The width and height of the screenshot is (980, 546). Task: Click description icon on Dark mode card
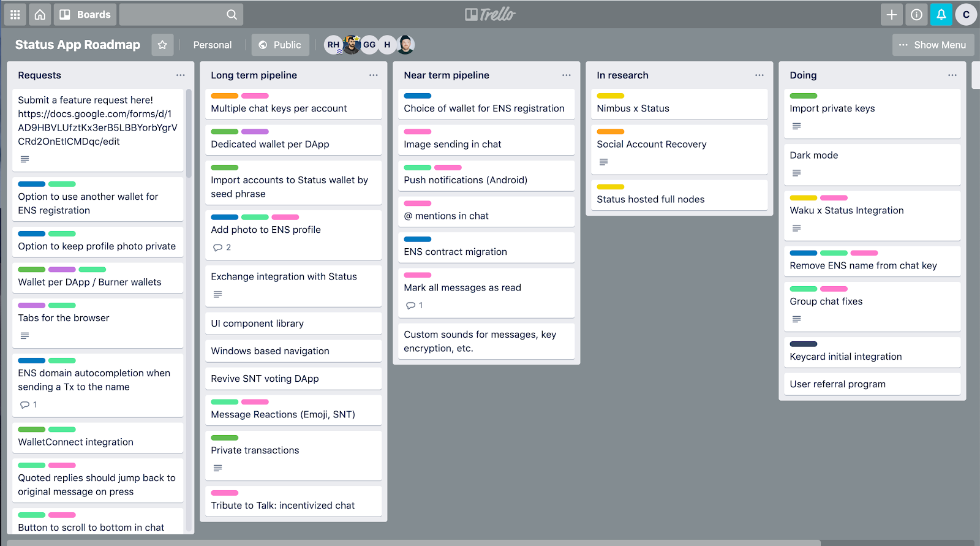click(x=796, y=173)
